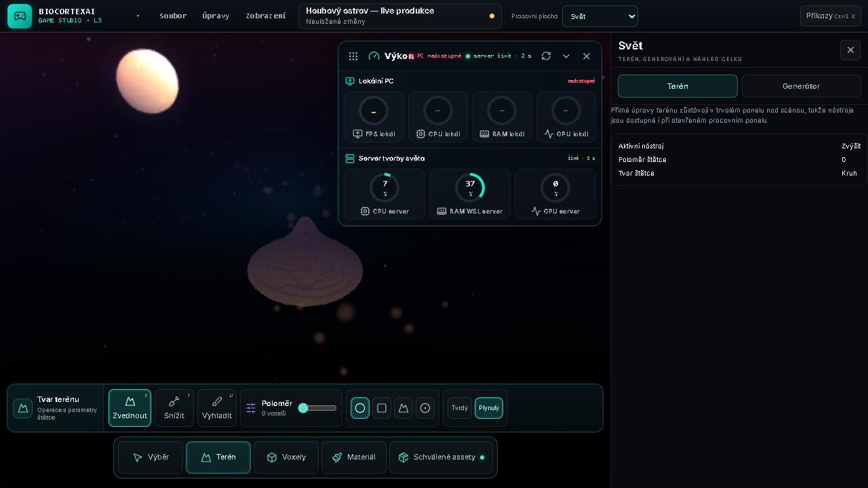Open the Úpravy menu

pyautogui.click(x=216, y=16)
